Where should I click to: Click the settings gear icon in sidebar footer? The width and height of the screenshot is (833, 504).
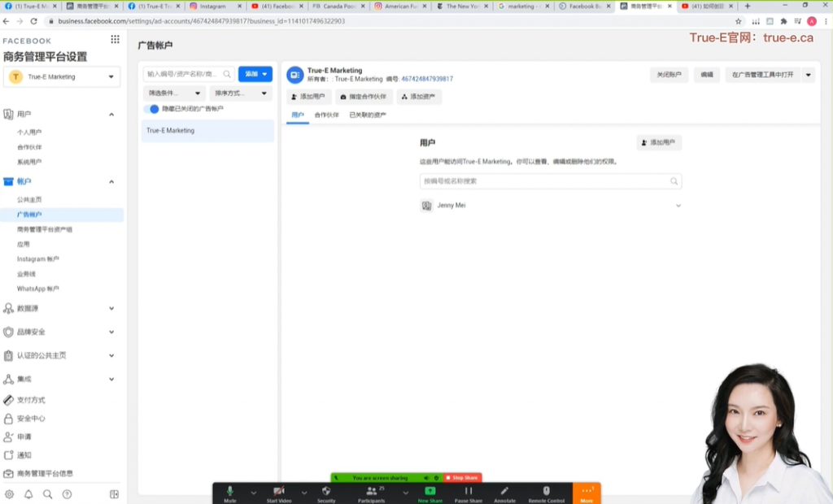9,493
